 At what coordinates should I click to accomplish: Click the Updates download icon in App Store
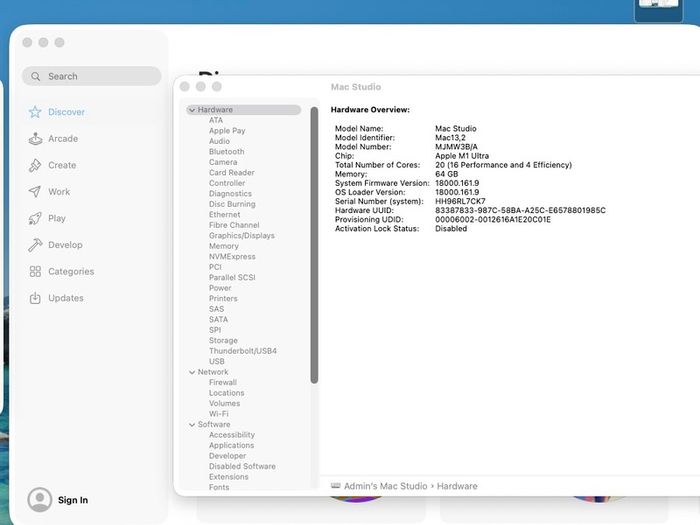35,298
